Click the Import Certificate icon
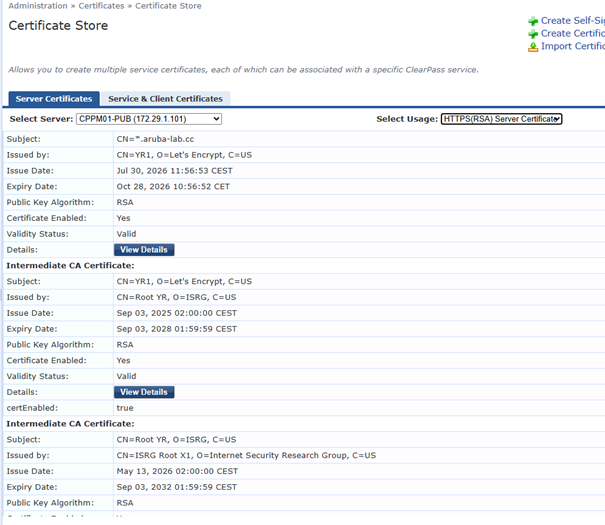This screenshot has width=605, height=525. tap(533, 47)
